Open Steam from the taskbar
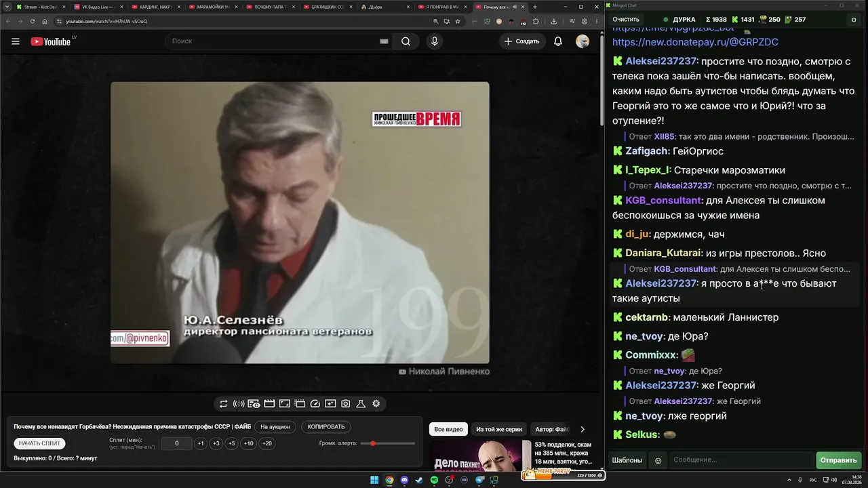The width and height of the screenshot is (868, 488). pos(419,481)
